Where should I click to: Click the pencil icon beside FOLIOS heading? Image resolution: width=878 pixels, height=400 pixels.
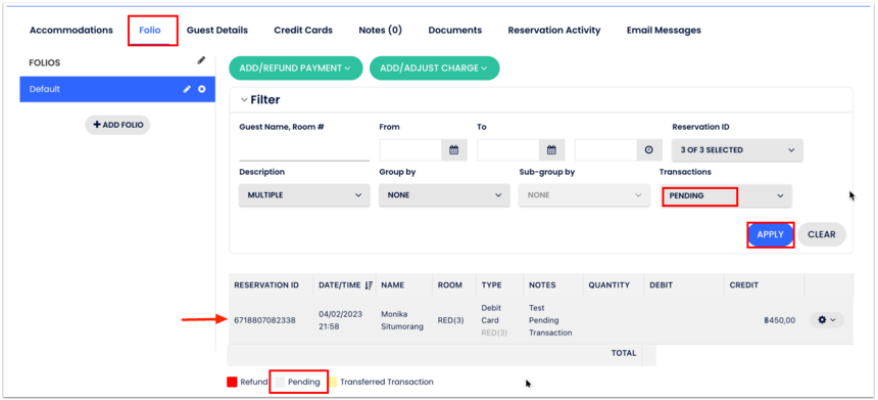(201, 61)
